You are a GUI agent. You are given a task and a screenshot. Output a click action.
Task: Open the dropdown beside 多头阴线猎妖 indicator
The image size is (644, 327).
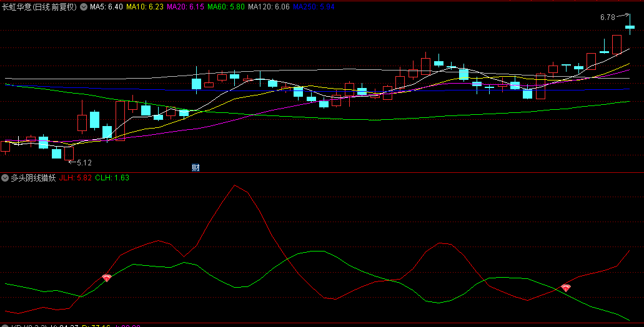[x=6, y=178]
